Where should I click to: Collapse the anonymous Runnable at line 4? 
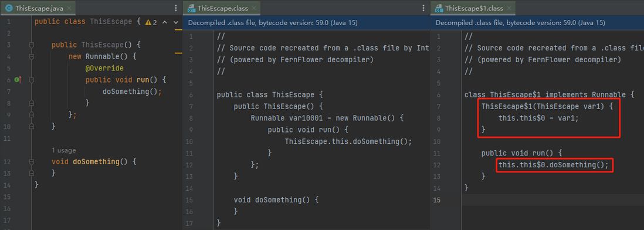(x=31, y=56)
